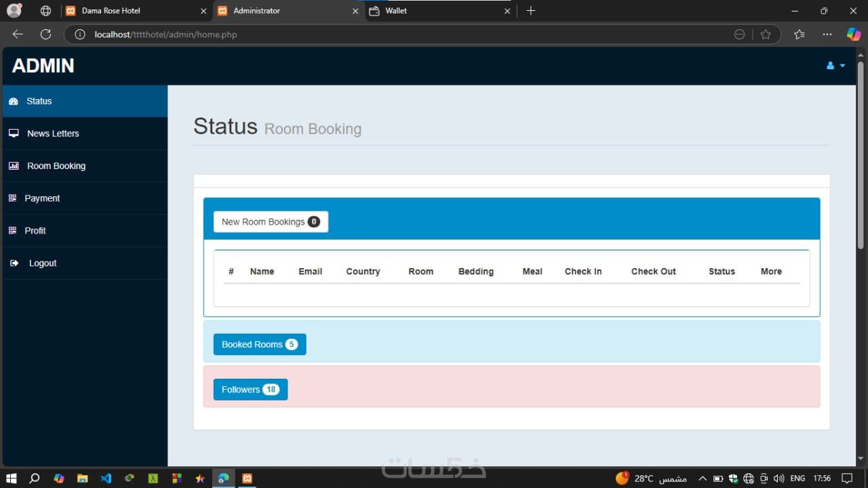This screenshot has width=868, height=488.
Task: Open the browser profile avatar
Action: pyautogui.click(x=14, y=11)
